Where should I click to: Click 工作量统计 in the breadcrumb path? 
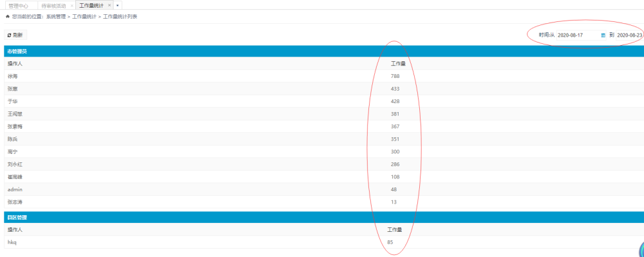84,16
